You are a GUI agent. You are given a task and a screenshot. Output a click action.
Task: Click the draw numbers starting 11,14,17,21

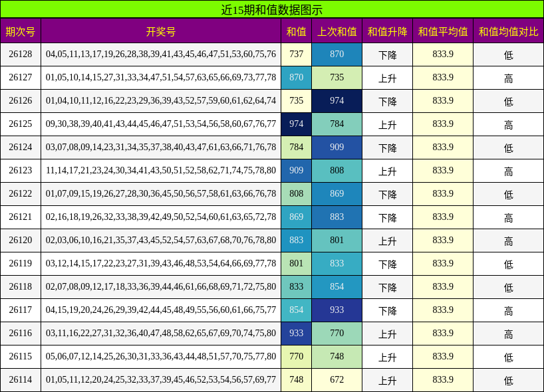(161, 170)
